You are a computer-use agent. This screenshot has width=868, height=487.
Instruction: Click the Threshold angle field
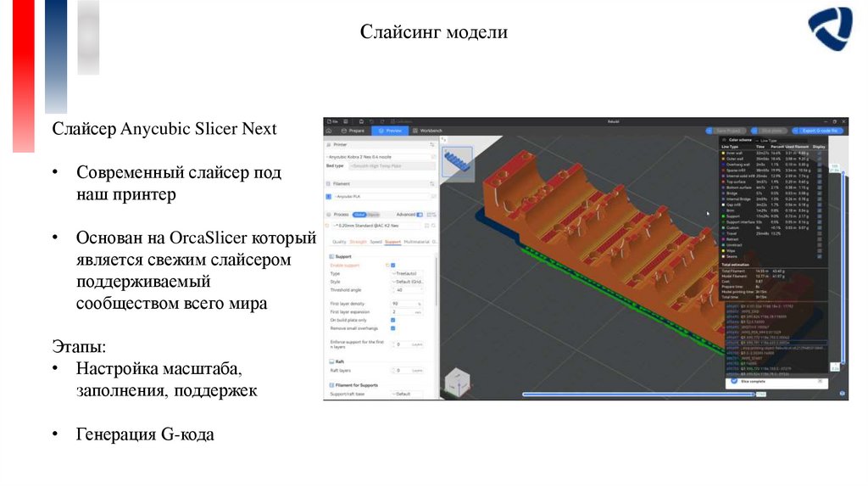tap(408, 290)
